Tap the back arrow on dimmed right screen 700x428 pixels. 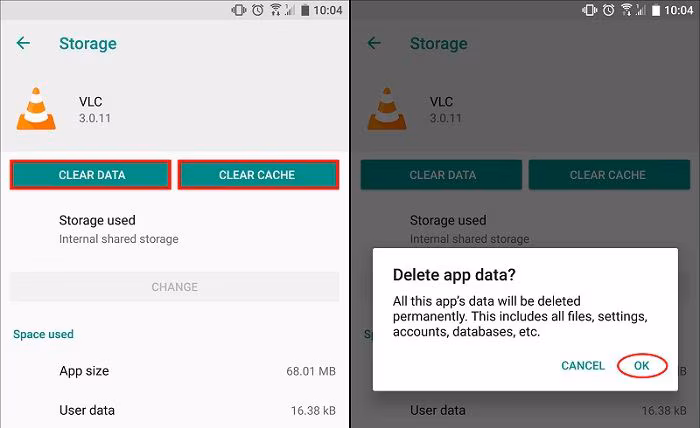click(x=374, y=43)
